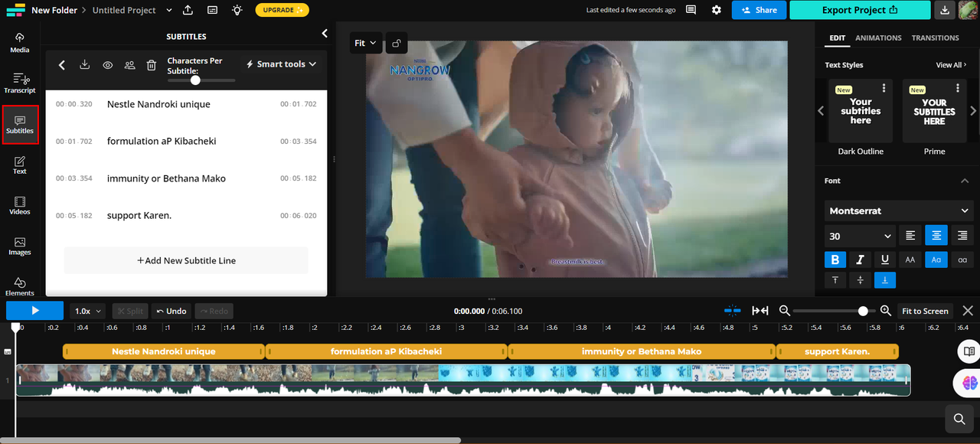
Task: Collapse the Subtitles panel arrow
Action: [325, 34]
